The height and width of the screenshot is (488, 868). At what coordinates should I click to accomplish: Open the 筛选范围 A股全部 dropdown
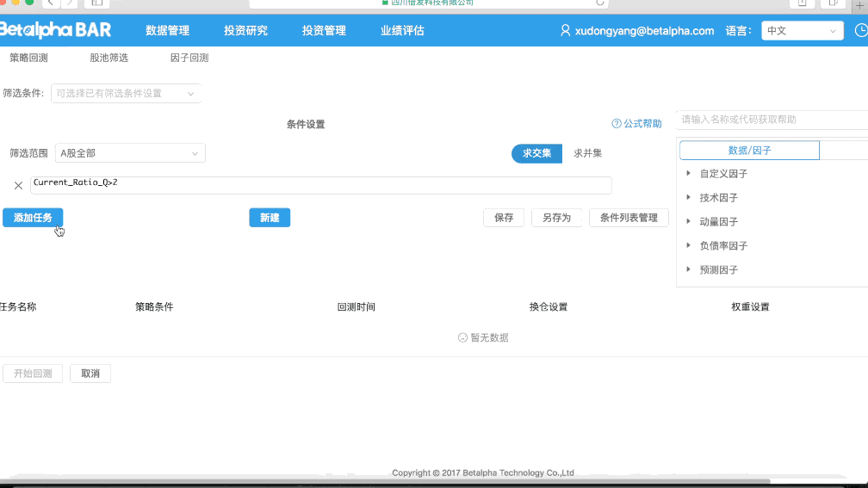(130, 153)
